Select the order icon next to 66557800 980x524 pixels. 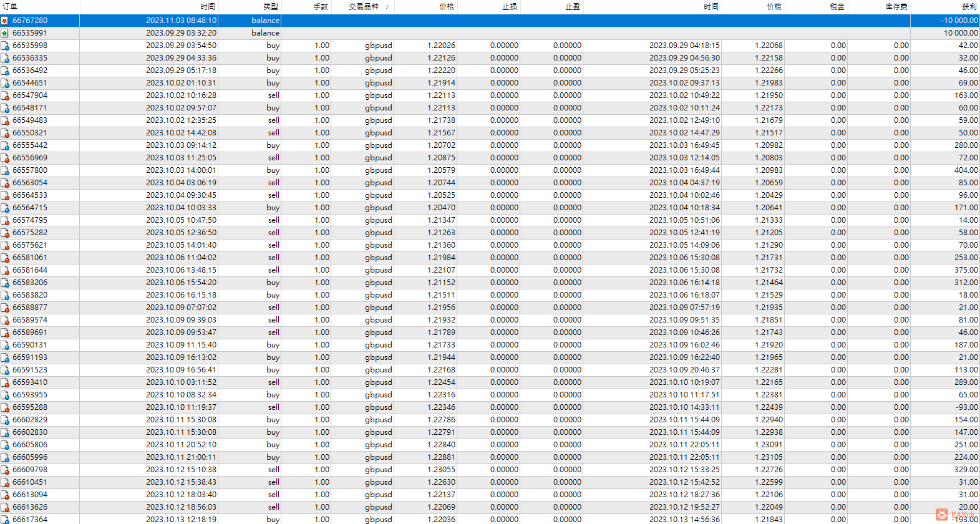tap(4, 170)
